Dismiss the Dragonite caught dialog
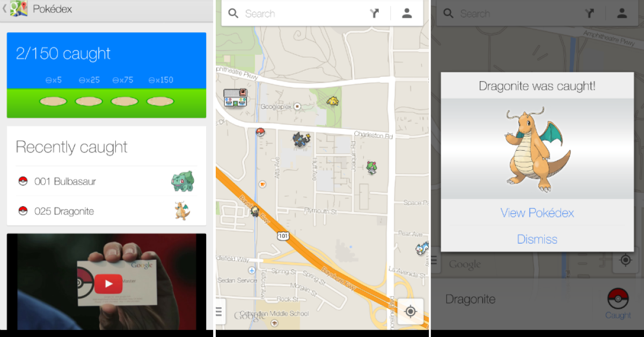Viewport: 644px width, 337px height. 537,239
